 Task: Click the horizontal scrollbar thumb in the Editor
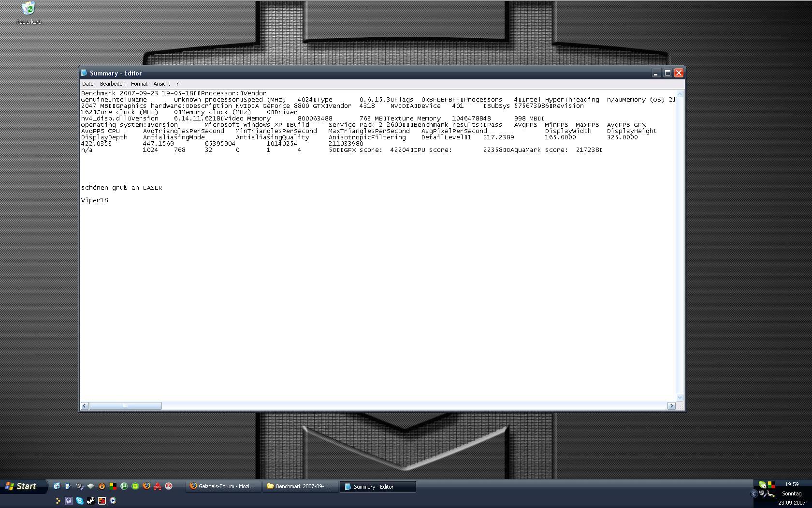(x=125, y=406)
